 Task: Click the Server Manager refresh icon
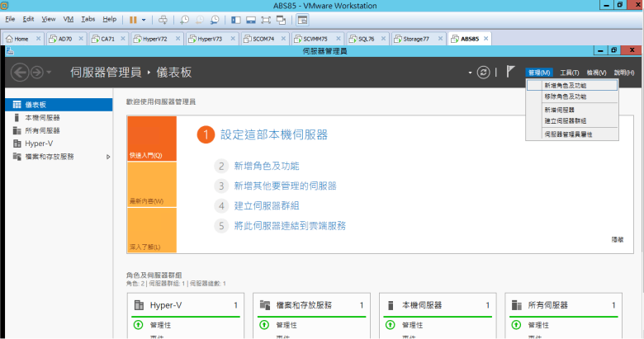pyautogui.click(x=483, y=73)
